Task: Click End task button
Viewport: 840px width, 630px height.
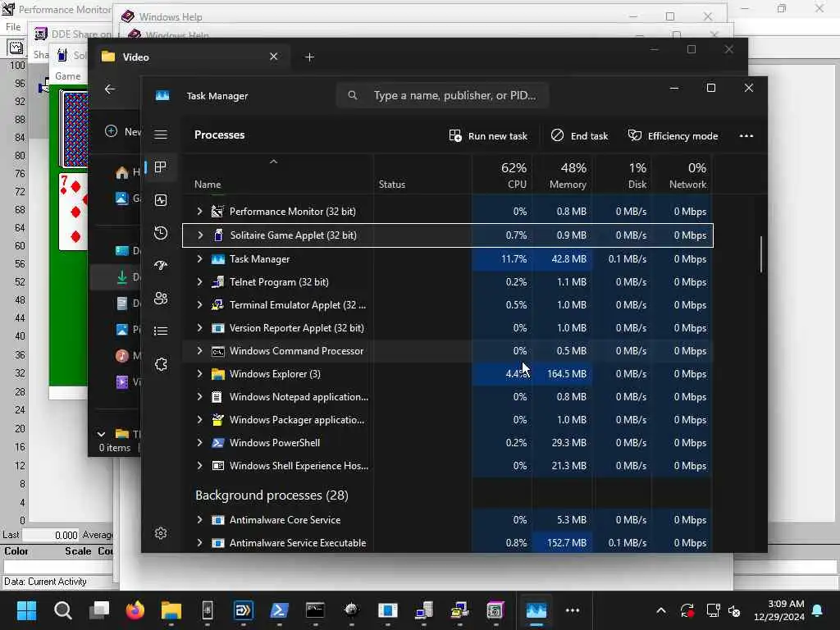Action: point(580,136)
